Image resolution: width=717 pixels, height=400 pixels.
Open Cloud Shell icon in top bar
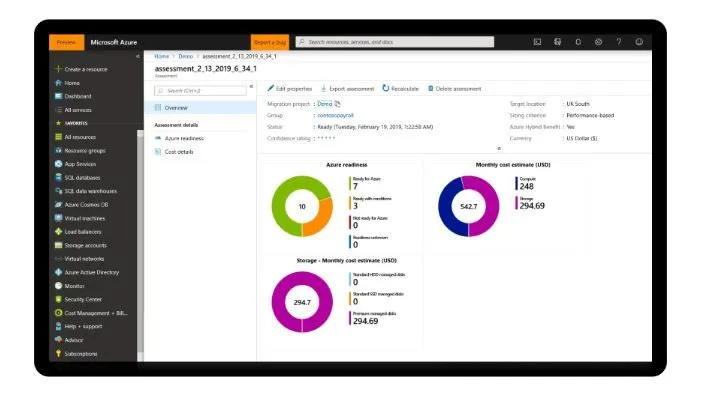click(x=537, y=42)
